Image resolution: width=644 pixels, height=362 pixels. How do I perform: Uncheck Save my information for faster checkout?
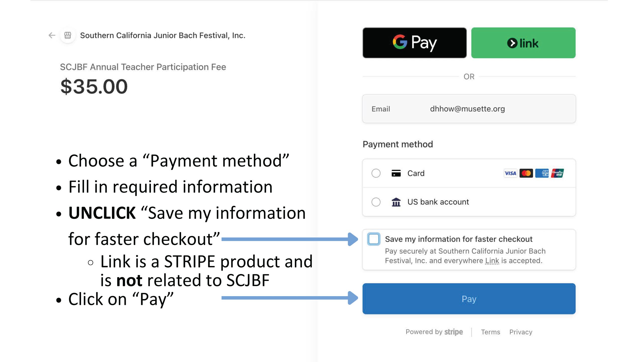point(374,239)
